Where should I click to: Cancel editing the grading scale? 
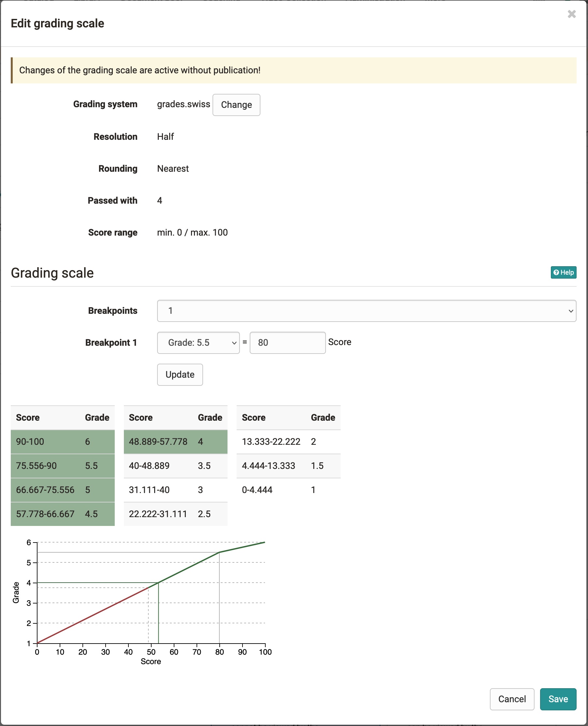coord(511,699)
